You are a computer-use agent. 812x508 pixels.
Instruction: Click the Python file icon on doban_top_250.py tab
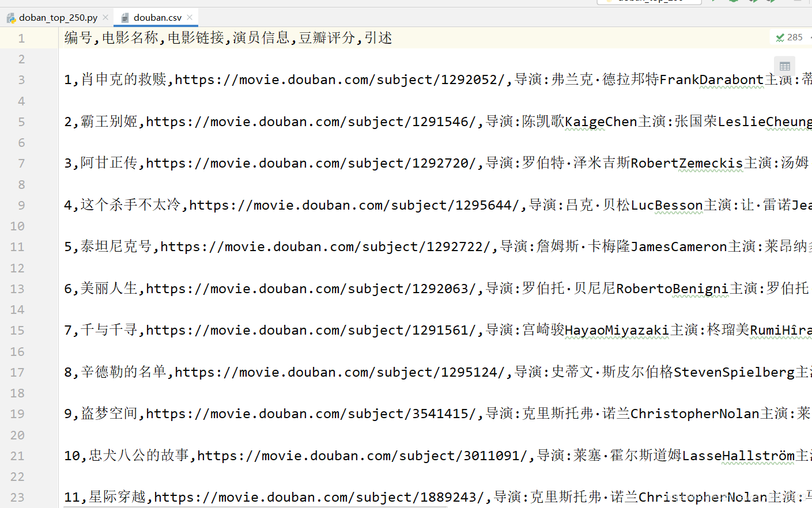tap(11, 18)
